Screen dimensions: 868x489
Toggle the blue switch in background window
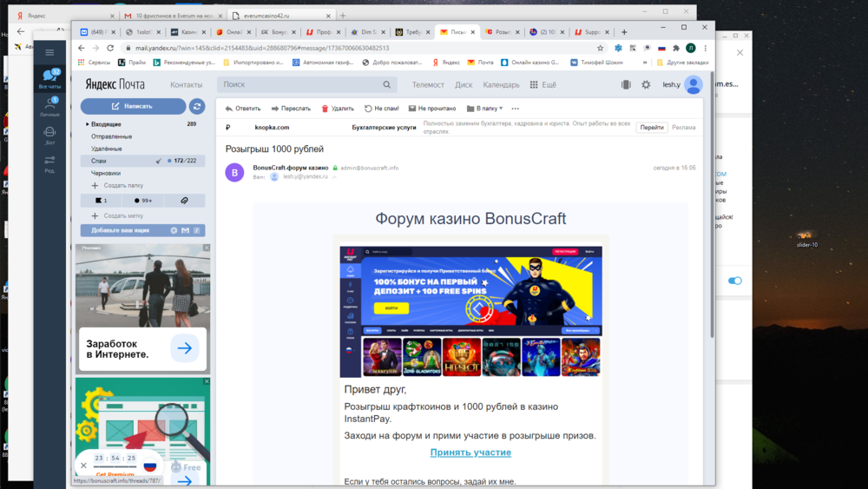[x=734, y=281]
